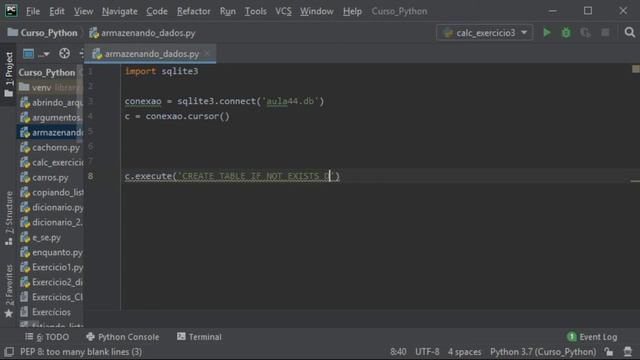640x360 pixels.
Task: Click the warning marker in editor gutter stripe
Action: pos(635,69)
